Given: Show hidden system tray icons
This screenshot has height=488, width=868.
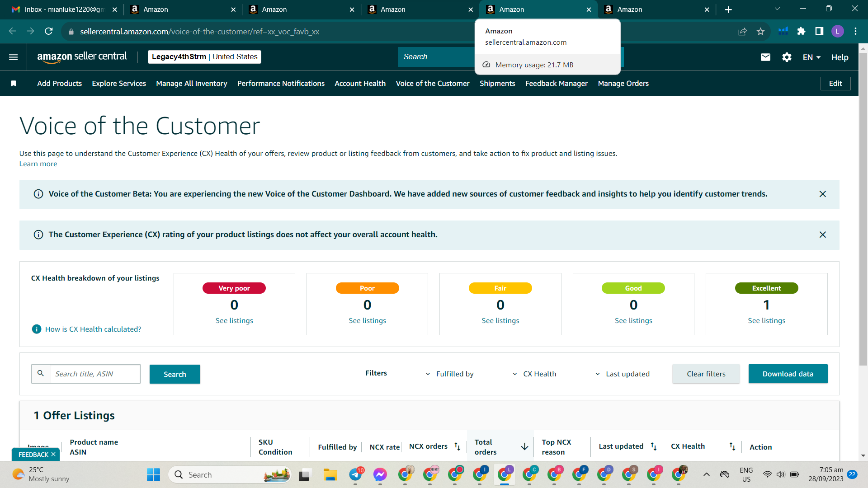Looking at the screenshot, I should pos(706,474).
